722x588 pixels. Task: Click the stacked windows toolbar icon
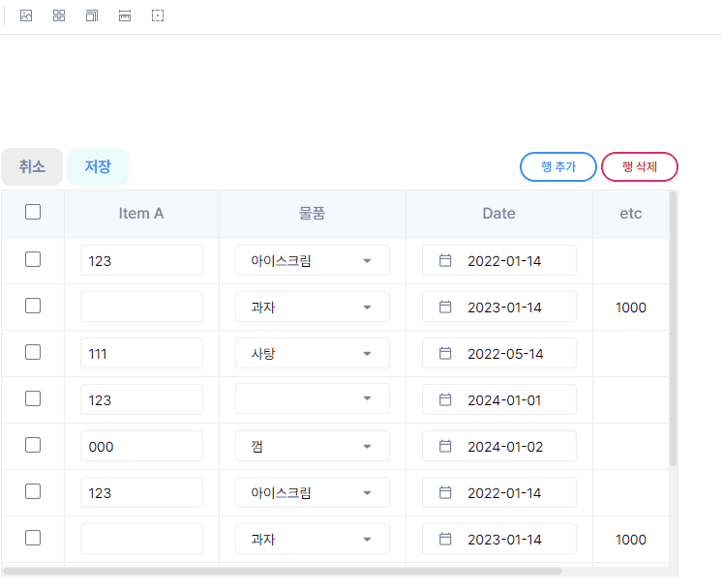point(92,15)
